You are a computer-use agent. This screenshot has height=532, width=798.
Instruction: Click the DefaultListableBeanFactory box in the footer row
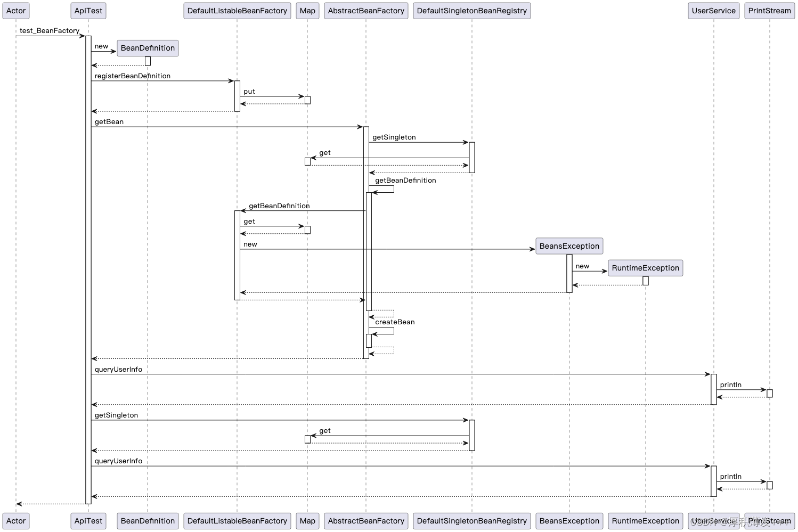237,521
